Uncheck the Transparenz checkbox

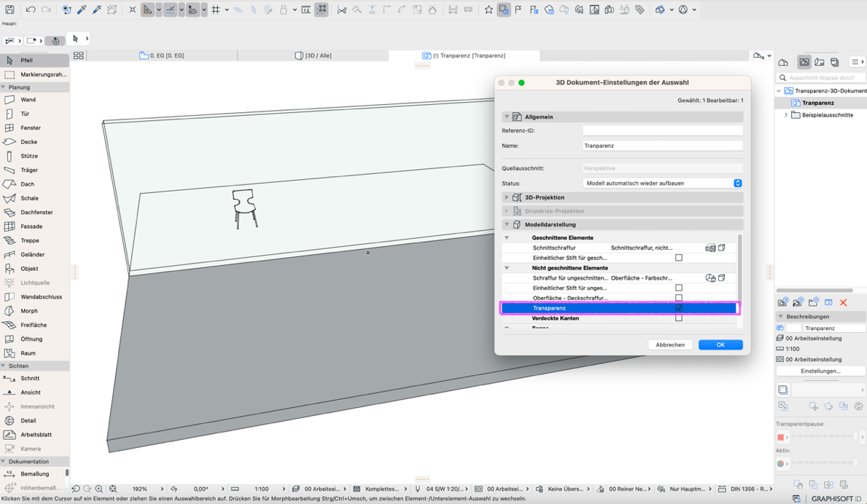[x=679, y=308]
